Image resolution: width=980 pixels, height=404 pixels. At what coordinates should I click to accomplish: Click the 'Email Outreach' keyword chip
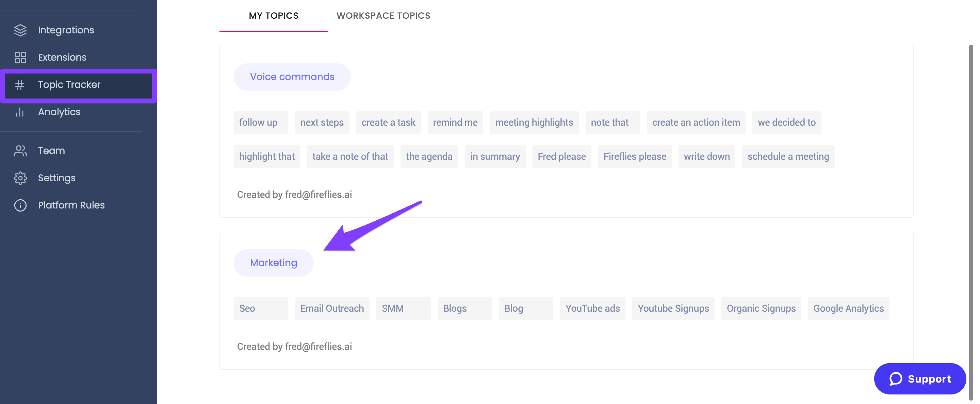332,308
